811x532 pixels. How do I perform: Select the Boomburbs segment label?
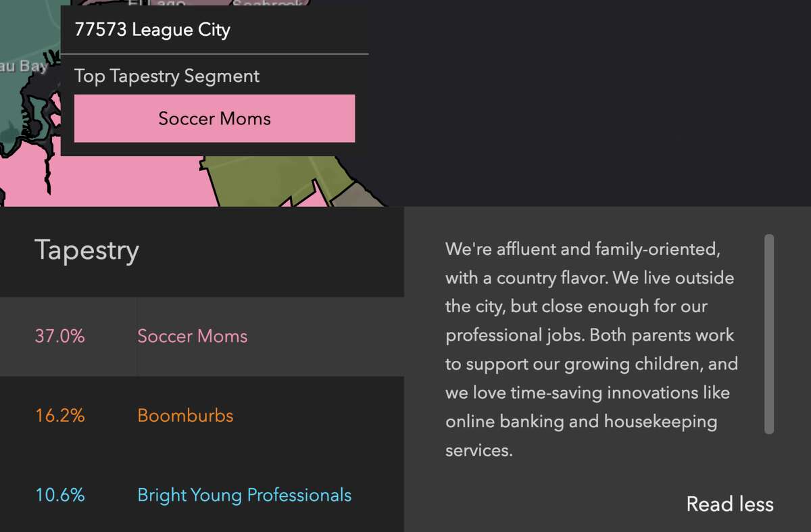point(185,415)
